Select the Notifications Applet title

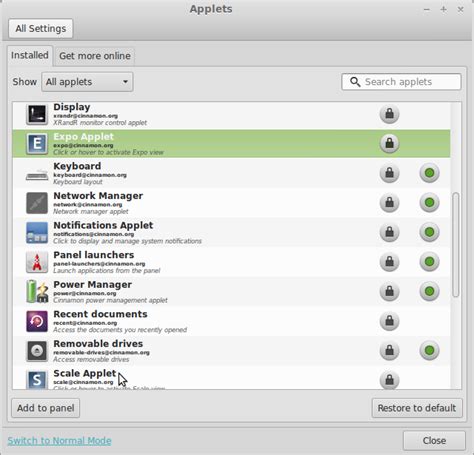[x=103, y=225]
